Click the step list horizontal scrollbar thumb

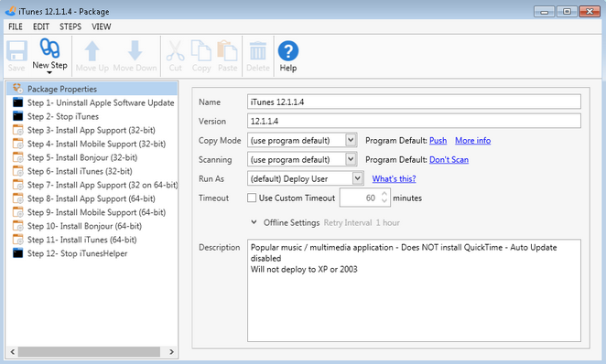(89, 351)
